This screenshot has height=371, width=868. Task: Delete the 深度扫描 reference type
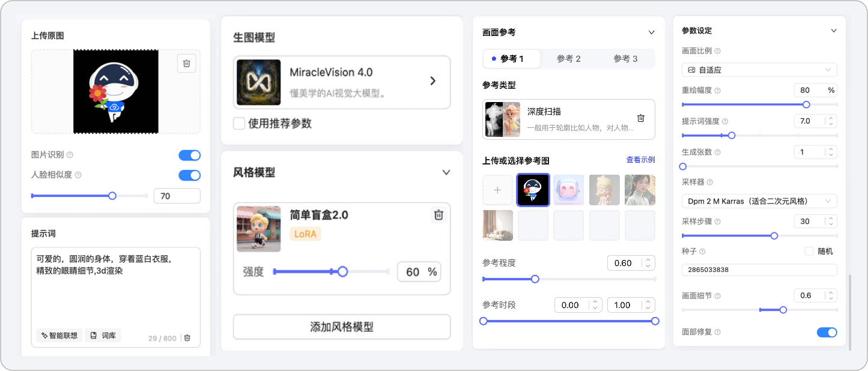pyautogui.click(x=641, y=118)
